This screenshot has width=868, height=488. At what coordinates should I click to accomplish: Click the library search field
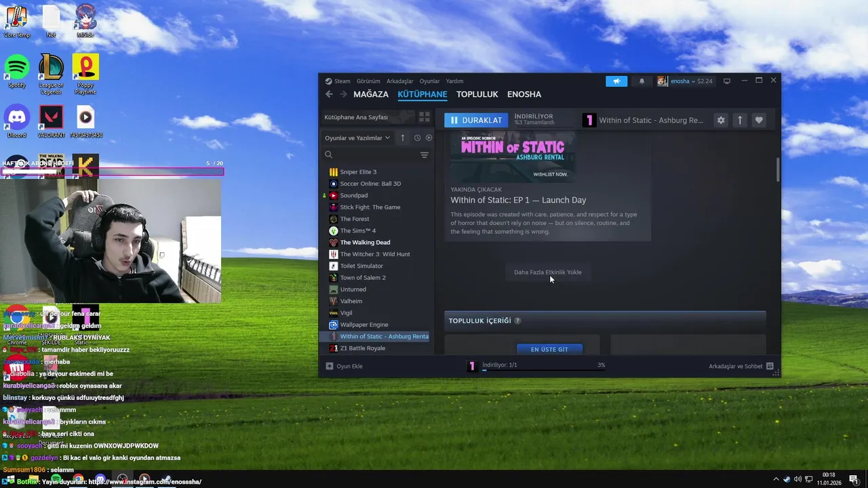pyautogui.click(x=370, y=155)
